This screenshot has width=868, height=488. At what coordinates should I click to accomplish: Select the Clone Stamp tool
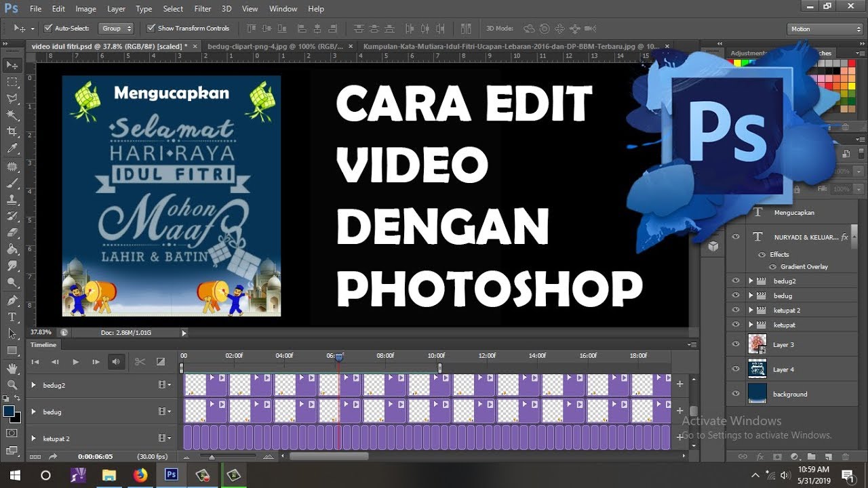click(12, 200)
